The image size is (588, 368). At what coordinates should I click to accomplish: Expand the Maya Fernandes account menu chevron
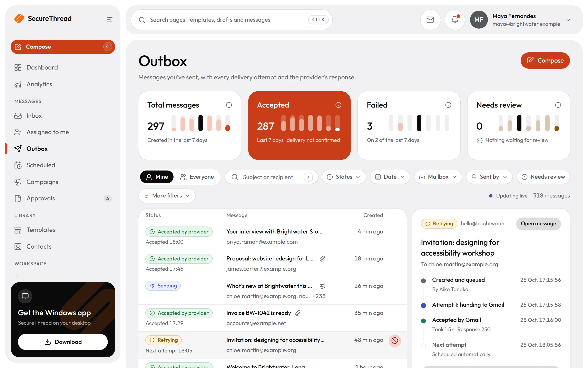568,20
